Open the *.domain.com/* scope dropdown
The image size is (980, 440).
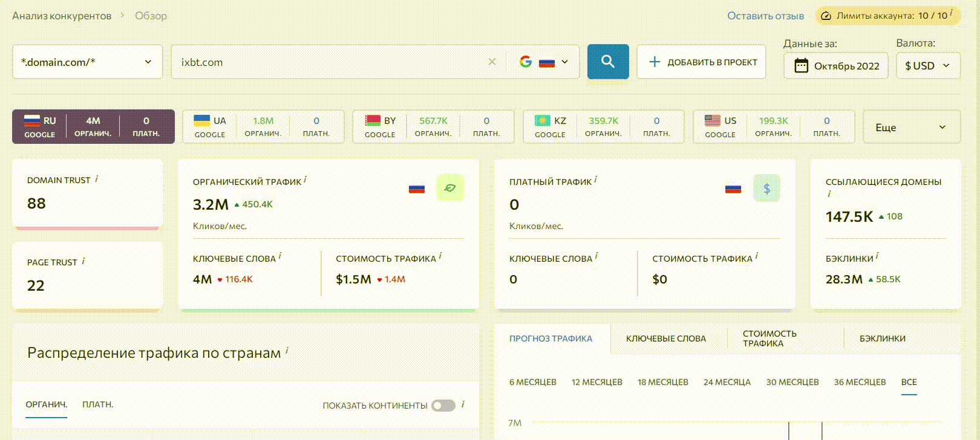coord(88,62)
